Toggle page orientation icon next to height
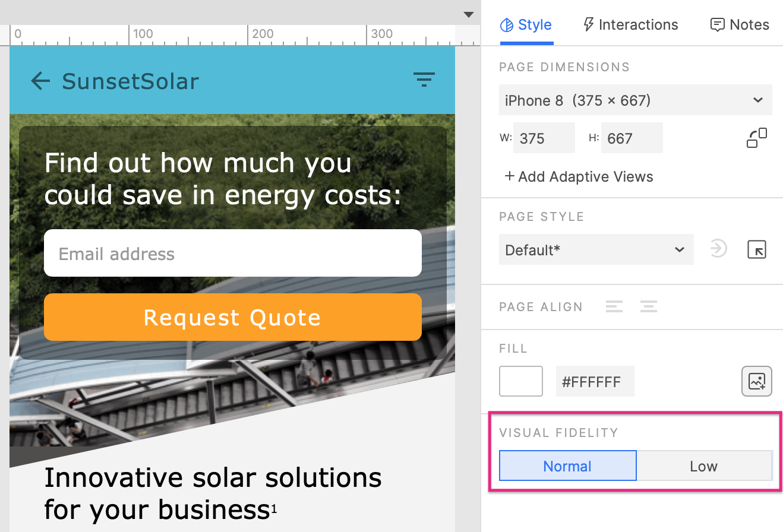Image resolution: width=783 pixels, height=532 pixels. click(x=757, y=138)
